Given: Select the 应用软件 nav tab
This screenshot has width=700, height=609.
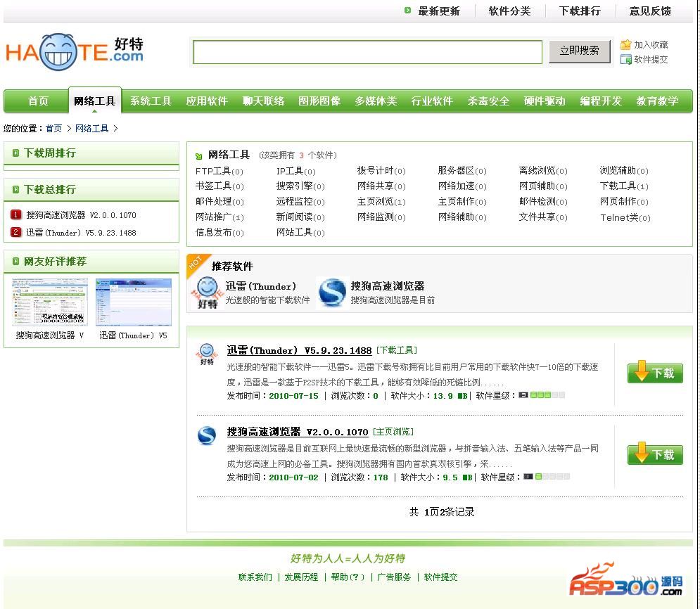Looking at the screenshot, I should pos(207,101).
